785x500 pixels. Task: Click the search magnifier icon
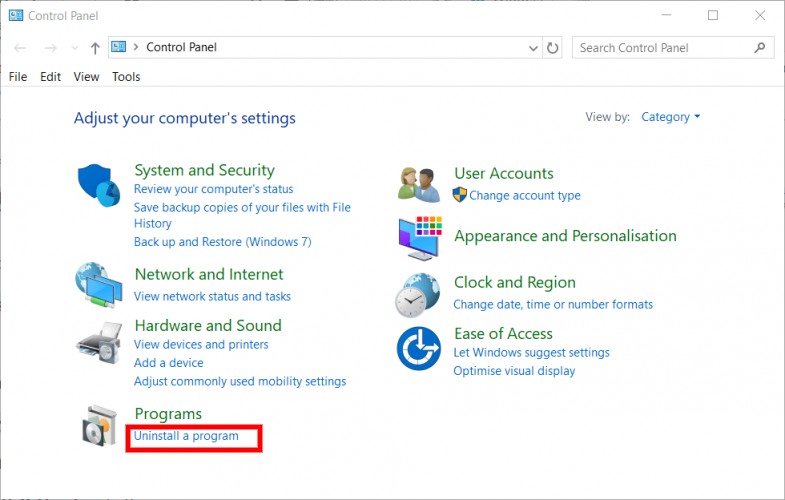759,48
